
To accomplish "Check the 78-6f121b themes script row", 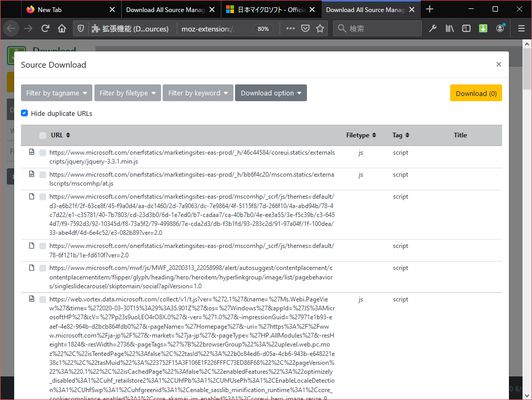I will (43, 246).
